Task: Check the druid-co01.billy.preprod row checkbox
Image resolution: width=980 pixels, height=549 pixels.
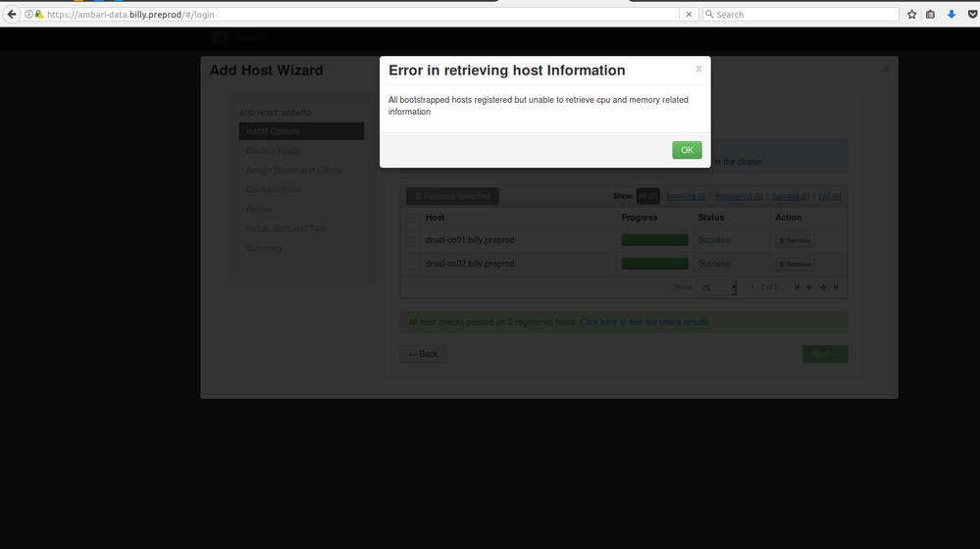Action: [x=411, y=241]
